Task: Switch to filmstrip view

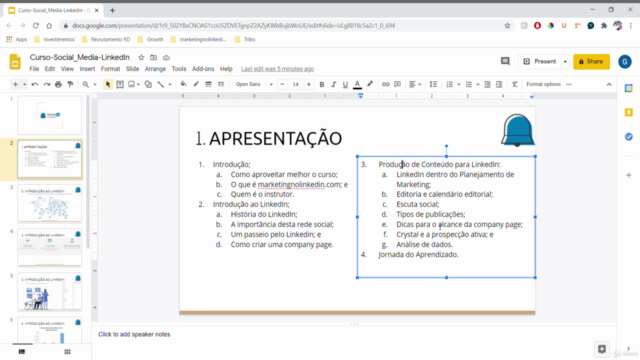Action: [22, 351]
